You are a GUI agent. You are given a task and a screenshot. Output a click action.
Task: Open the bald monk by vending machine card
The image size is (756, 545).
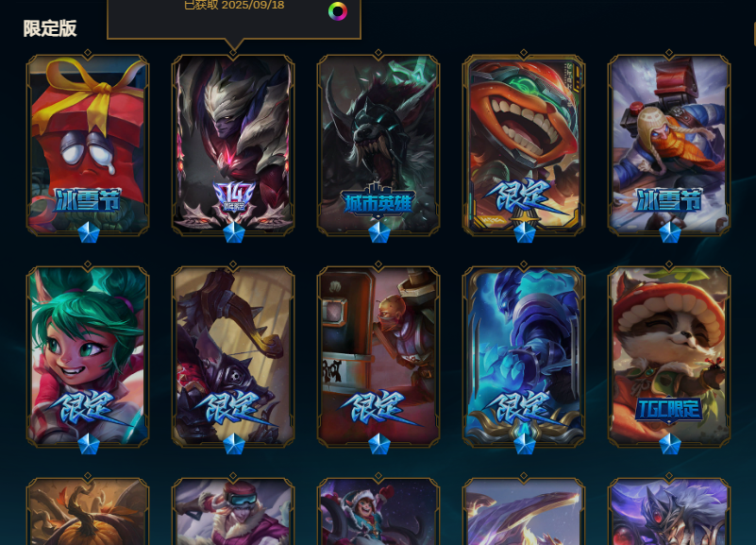[x=378, y=356]
